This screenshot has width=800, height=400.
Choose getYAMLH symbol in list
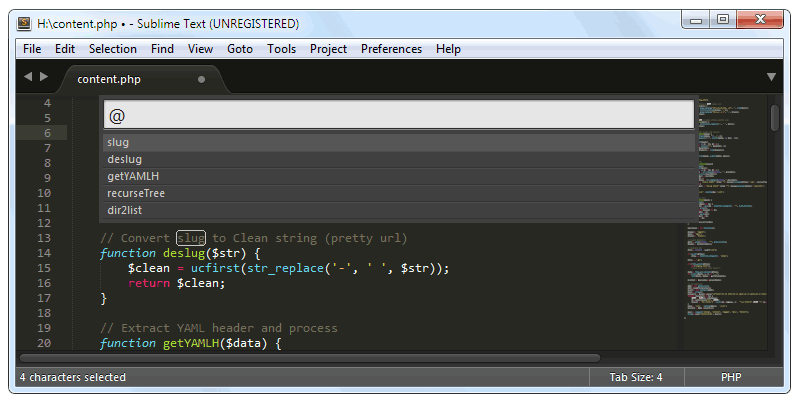point(399,177)
